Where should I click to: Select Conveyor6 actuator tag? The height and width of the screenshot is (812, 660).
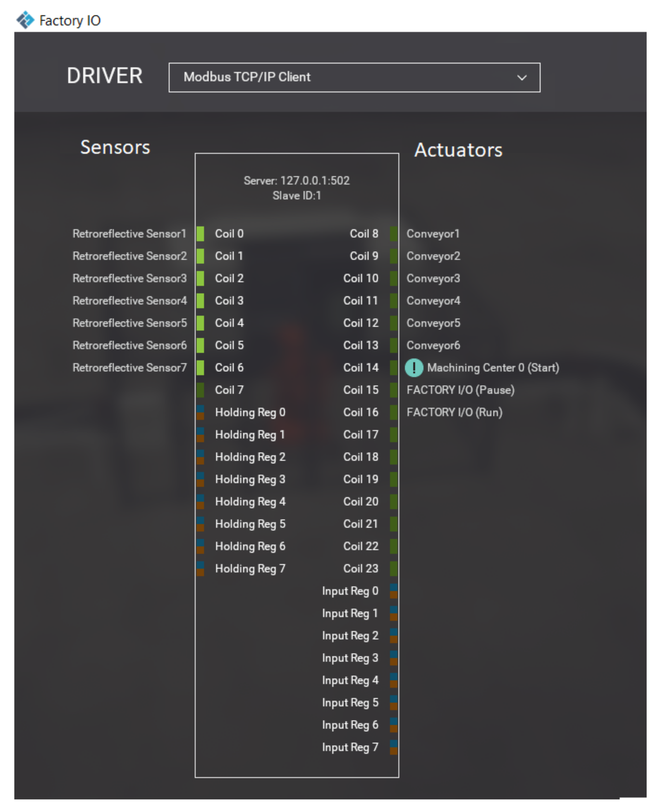click(433, 345)
